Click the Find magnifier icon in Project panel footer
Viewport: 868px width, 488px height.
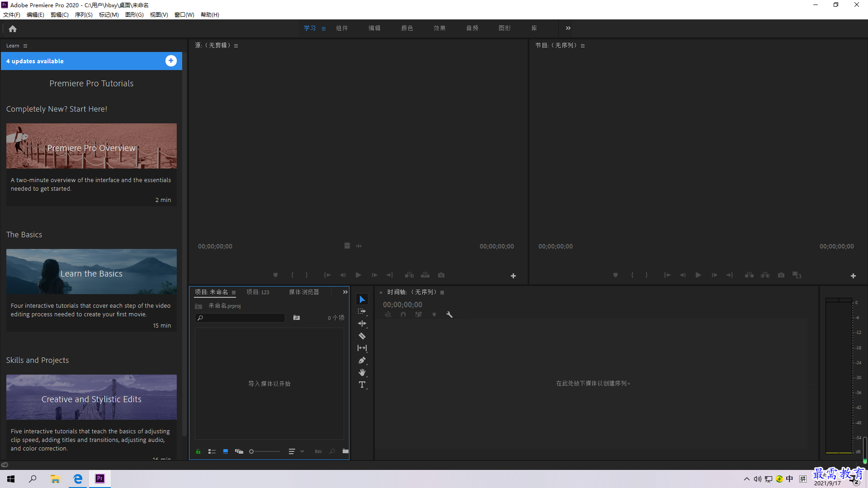[x=332, y=451]
